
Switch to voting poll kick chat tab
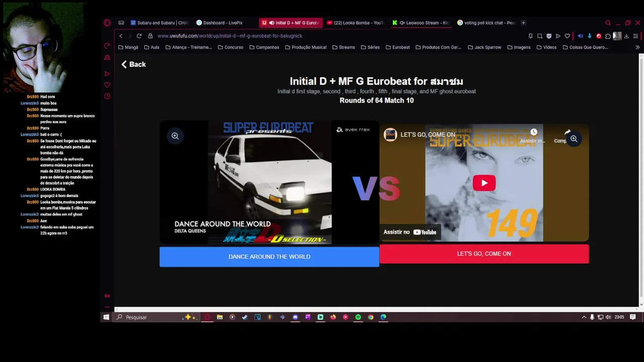point(486,23)
